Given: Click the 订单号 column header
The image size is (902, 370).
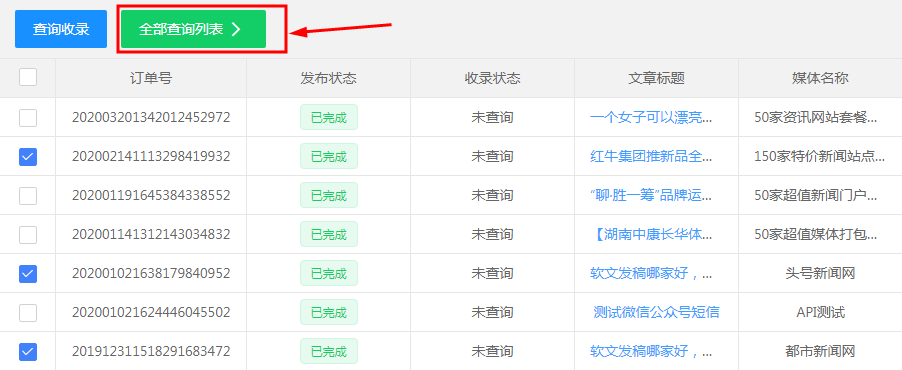Looking at the screenshot, I should coord(151,78).
